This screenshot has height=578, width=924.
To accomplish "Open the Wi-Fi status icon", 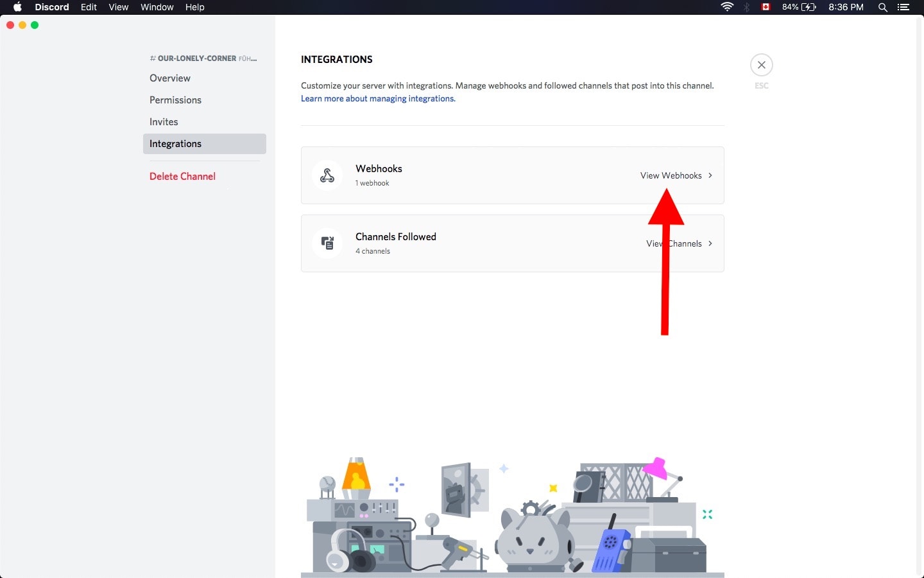I will [727, 7].
